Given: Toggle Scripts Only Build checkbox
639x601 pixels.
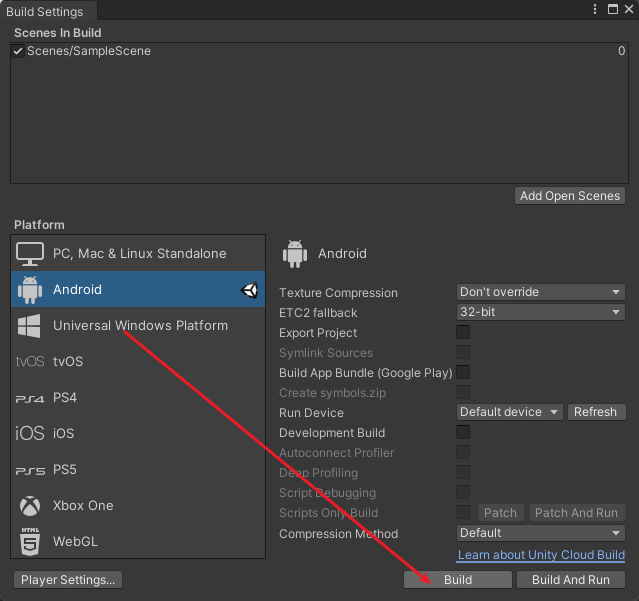Looking at the screenshot, I should 463,512.
